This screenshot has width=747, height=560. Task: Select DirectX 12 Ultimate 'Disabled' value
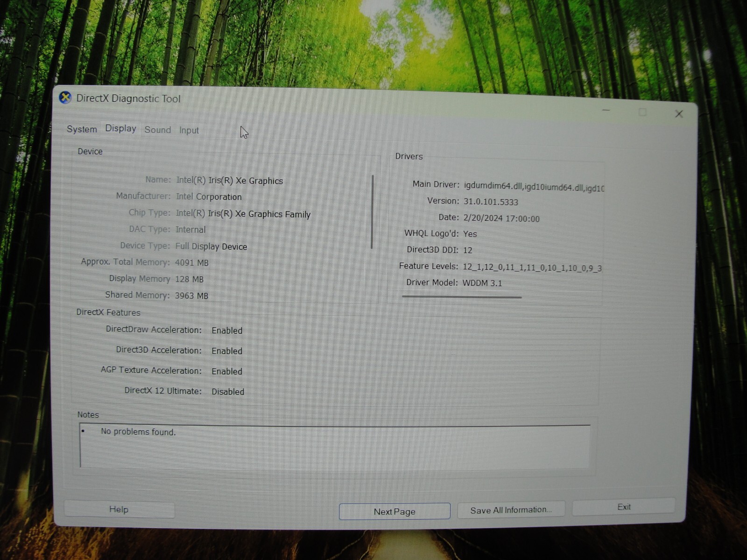[228, 392]
